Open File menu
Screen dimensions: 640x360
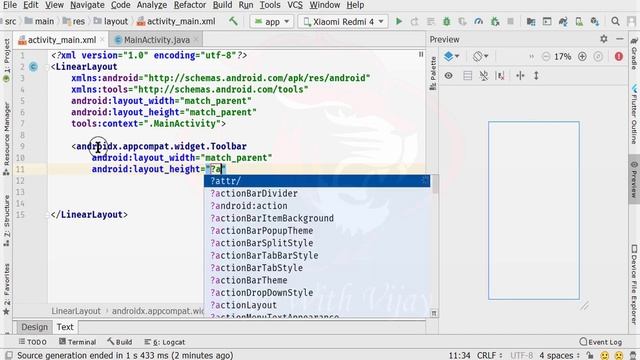click(10, 5)
